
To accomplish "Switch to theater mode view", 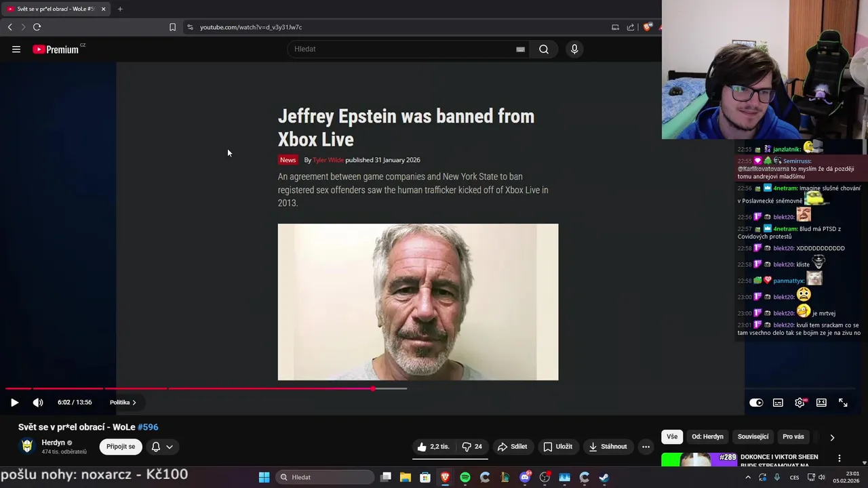I will pos(821,403).
